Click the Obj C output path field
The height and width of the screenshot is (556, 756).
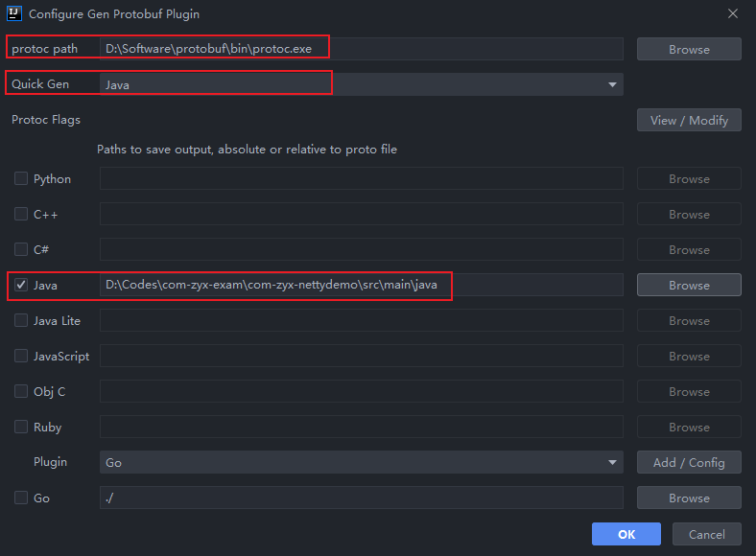(x=361, y=391)
